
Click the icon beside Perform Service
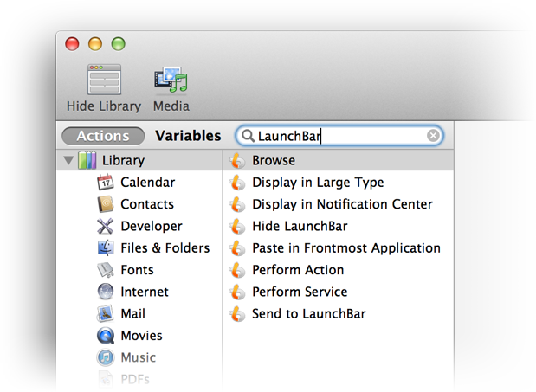pos(237,292)
